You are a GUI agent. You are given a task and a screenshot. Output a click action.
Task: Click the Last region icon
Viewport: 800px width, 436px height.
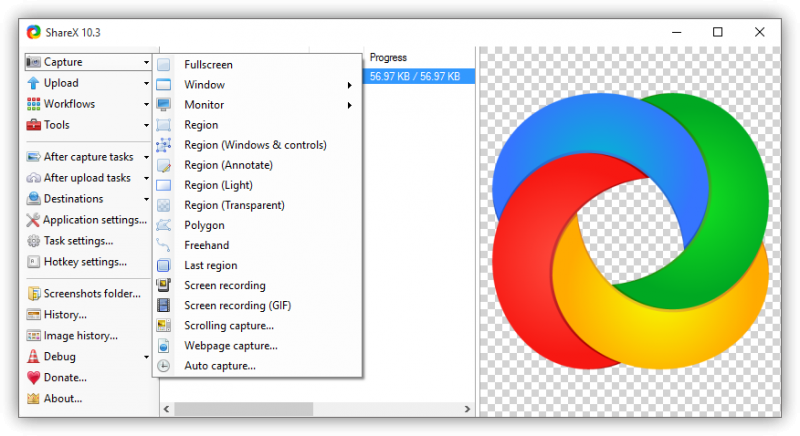click(x=163, y=265)
